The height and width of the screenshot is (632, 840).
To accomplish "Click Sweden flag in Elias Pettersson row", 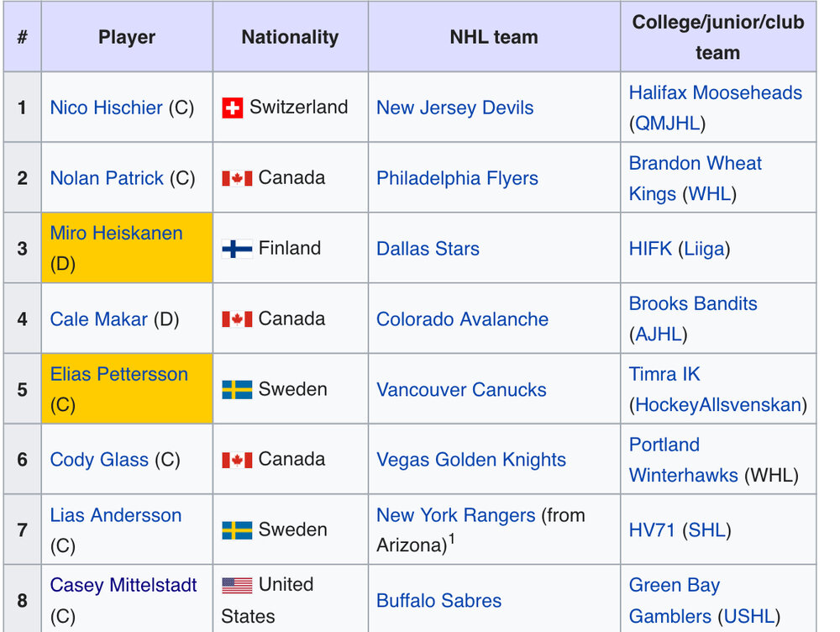I will (237, 390).
